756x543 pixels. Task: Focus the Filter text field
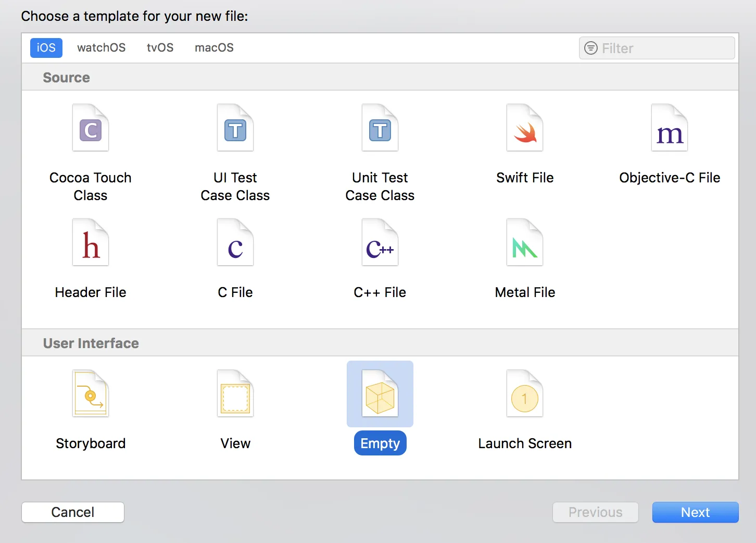(x=657, y=48)
